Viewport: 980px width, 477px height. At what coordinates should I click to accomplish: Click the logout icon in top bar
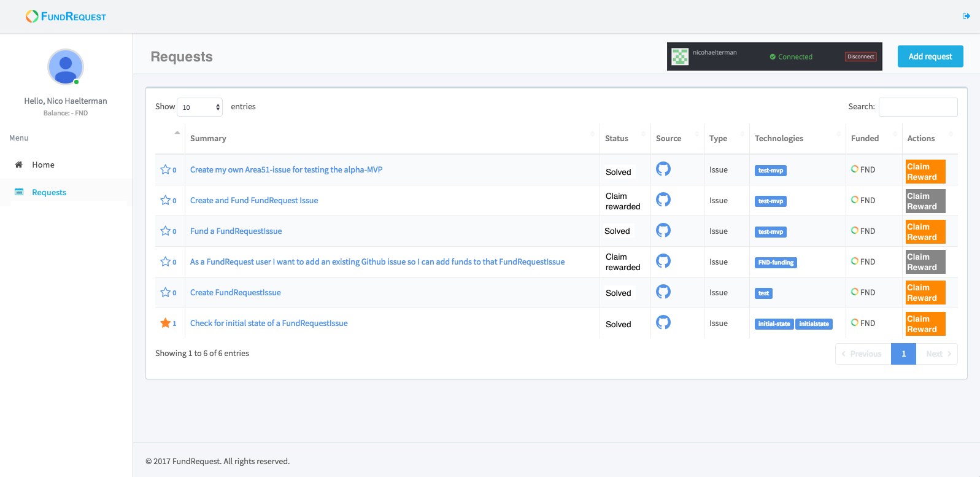966,16
